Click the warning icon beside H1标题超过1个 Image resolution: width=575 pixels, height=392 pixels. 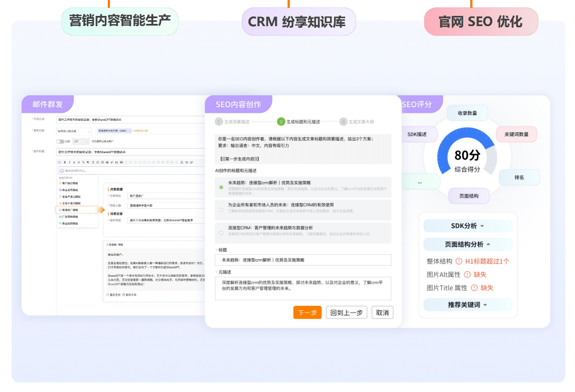click(x=458, y=262)
